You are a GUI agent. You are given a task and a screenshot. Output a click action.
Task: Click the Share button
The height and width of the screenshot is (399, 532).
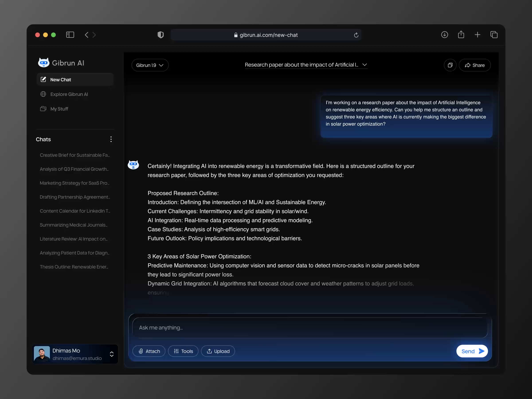[x=475, y=65]
